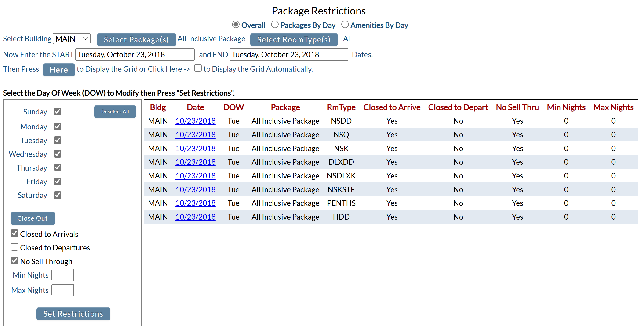
Task: Click the Closed to Arrive column header
Action: tap(392, 107)
